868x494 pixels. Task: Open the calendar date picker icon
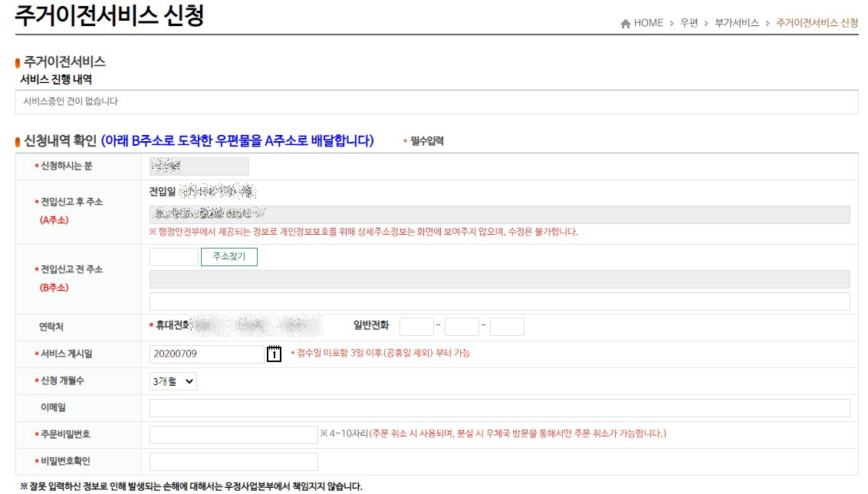pos(274,354)
